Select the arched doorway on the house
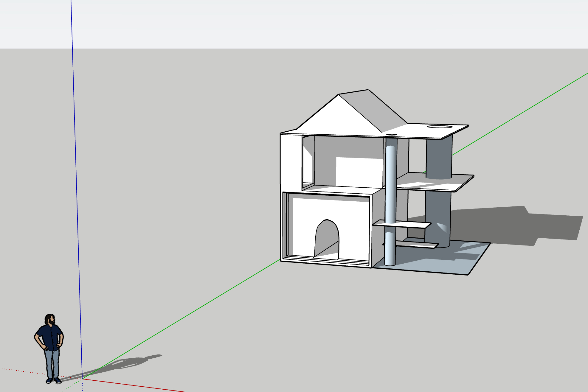The width and height of the screenshot is (588, 392). [327, 238]
